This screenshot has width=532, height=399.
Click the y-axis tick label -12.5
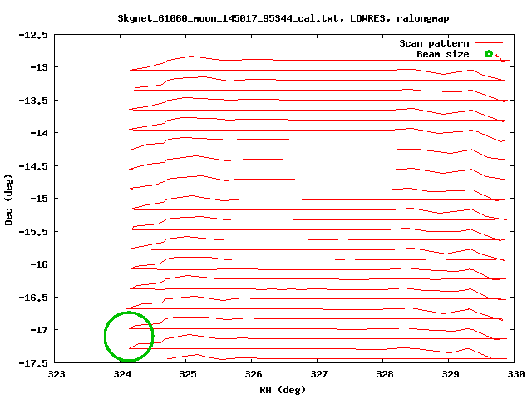(33, 35)
